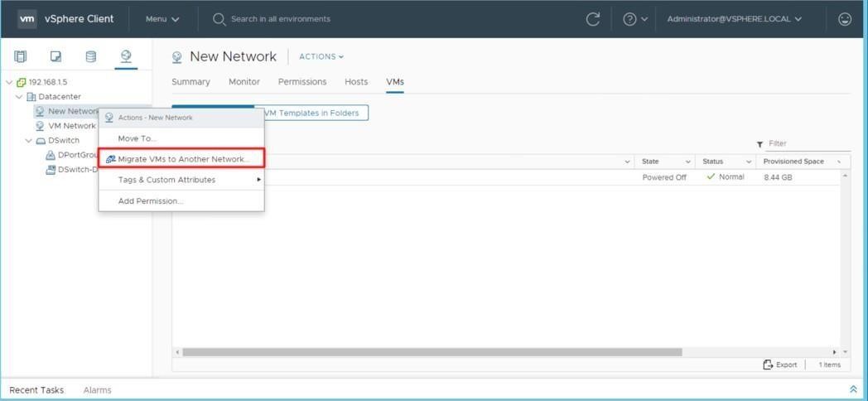Click the search magnifier icon
This screenshot has width=868, height=401.
(219, 19)
